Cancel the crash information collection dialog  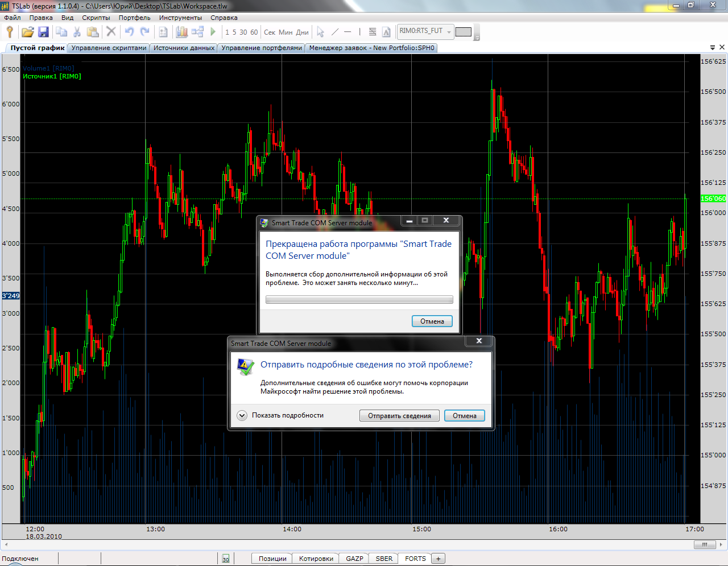(x=432, y=321)
